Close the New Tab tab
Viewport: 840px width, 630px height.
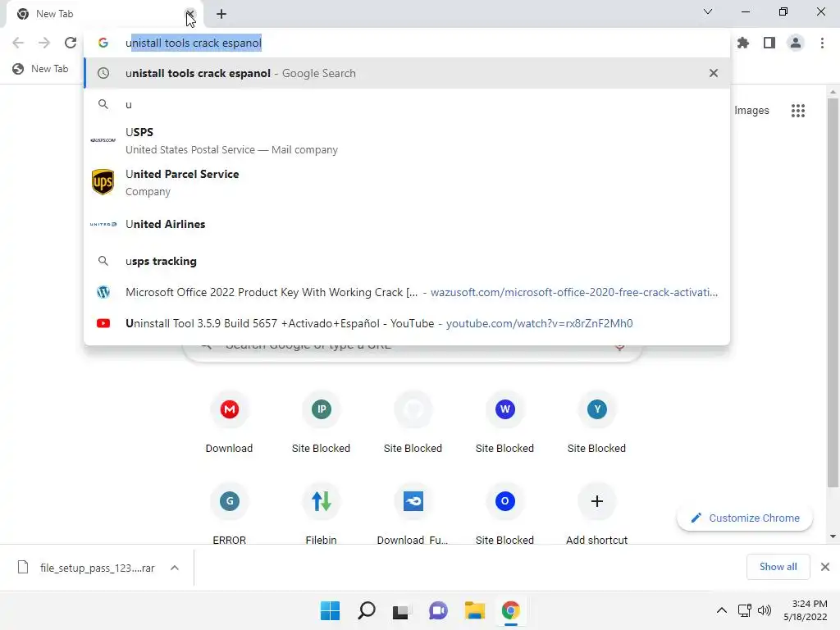[189, 14]
